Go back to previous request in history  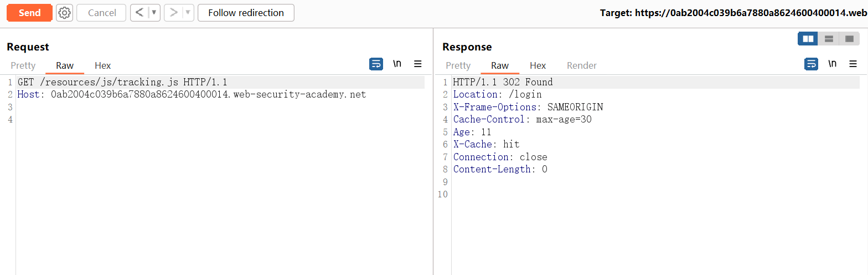tap(139, 13)
